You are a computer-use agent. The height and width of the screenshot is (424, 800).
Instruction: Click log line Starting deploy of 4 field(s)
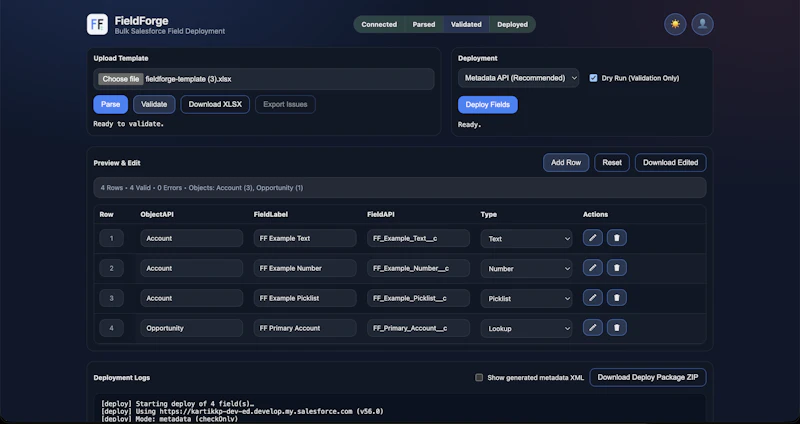[178, 404]
